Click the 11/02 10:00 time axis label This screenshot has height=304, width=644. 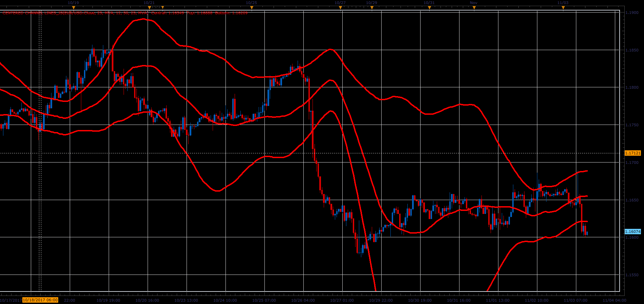point(537,300)
